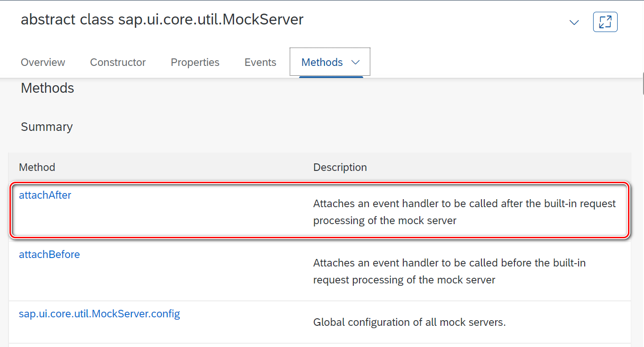
Task: Open the Properties tab
Action: click(195, 62)
